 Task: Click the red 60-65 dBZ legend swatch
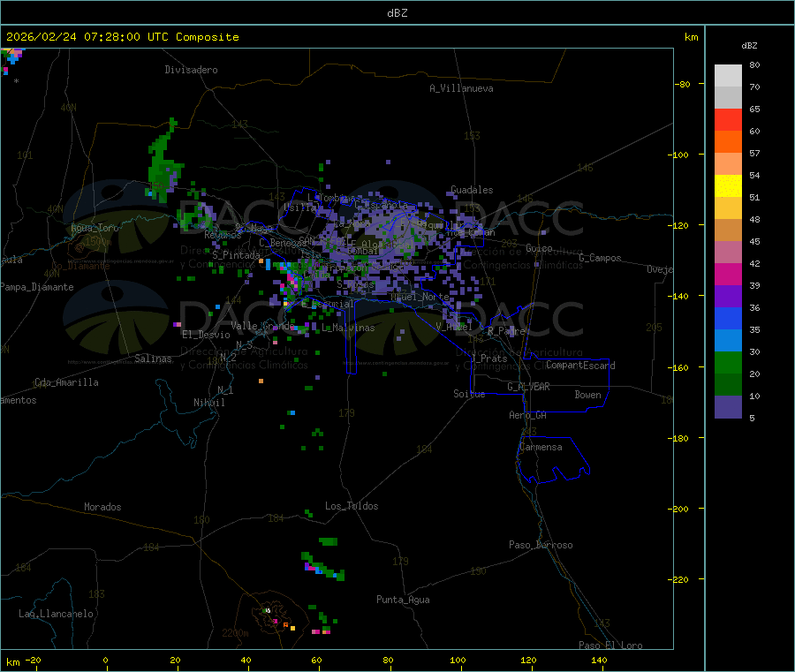[x=728, y=119]
